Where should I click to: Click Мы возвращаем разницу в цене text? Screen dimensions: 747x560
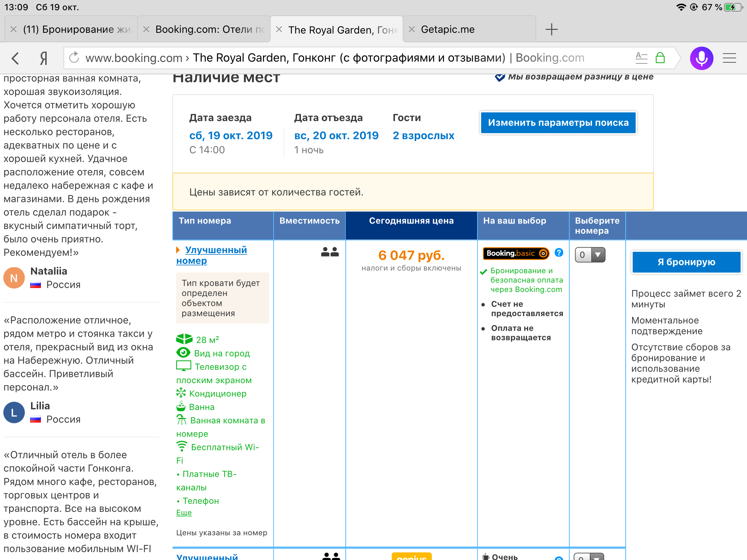(x=581, y=77)
